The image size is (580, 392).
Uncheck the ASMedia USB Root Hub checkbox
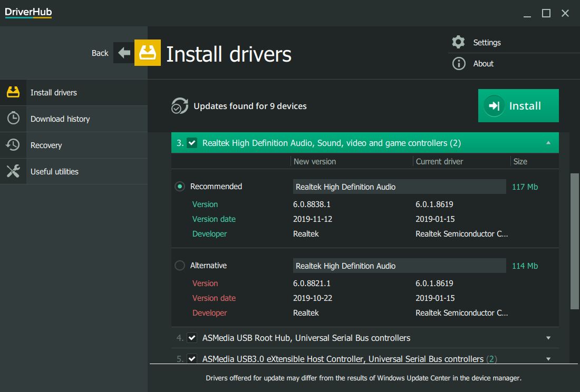[x=192, y=338]
